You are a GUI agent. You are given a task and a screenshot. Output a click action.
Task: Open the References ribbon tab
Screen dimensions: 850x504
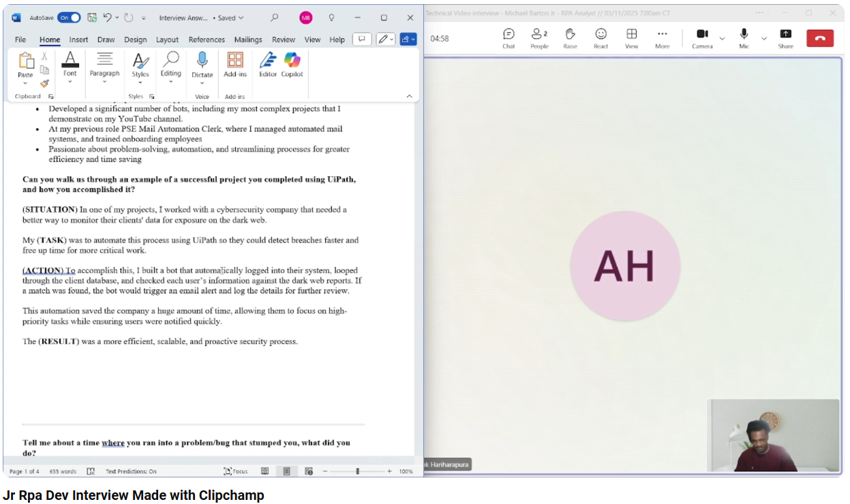click(207, 40)
